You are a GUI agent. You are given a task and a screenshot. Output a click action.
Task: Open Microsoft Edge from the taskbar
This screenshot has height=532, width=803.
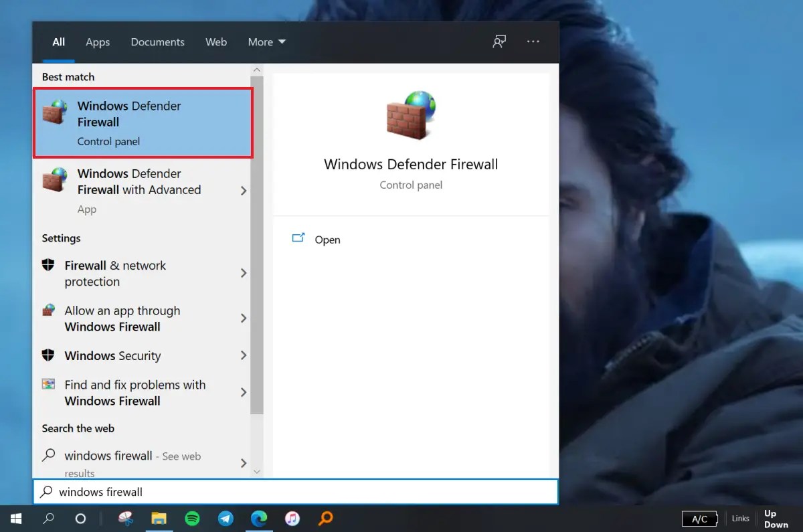[x=259, y=518]
